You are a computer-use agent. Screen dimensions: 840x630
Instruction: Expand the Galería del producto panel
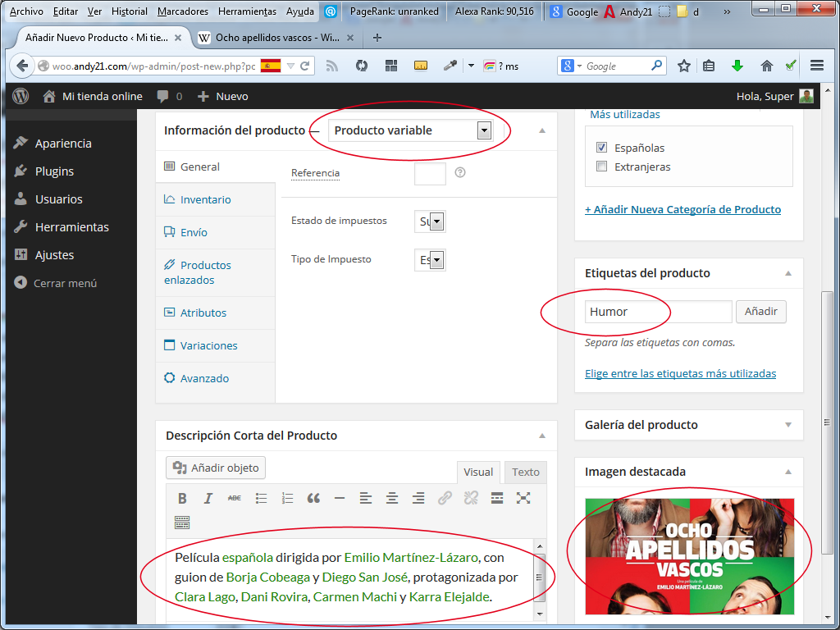788,425
